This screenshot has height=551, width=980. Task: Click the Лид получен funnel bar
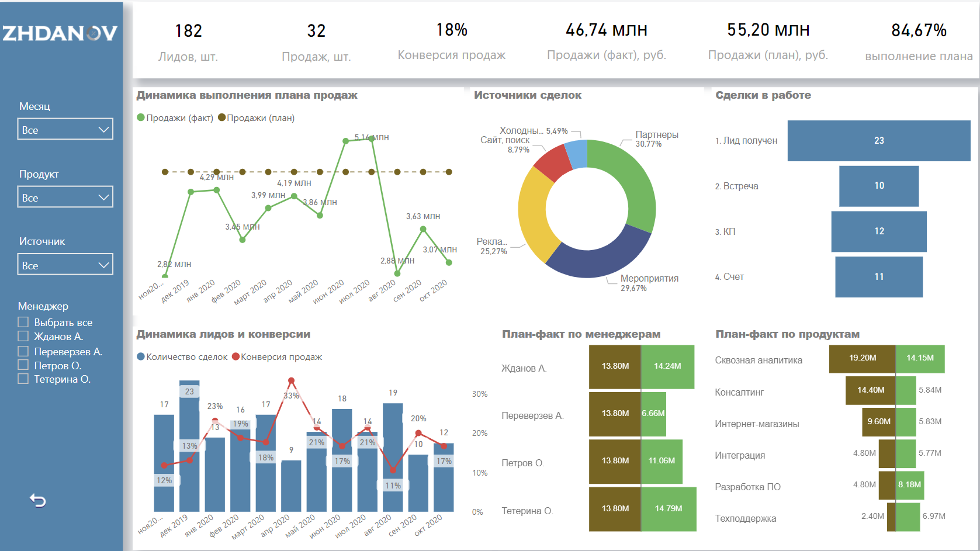[878, 141]
